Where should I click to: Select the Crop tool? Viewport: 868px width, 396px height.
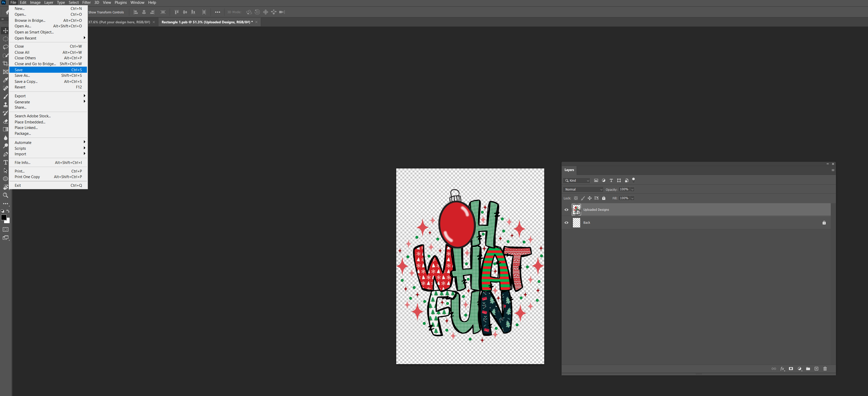5,64
